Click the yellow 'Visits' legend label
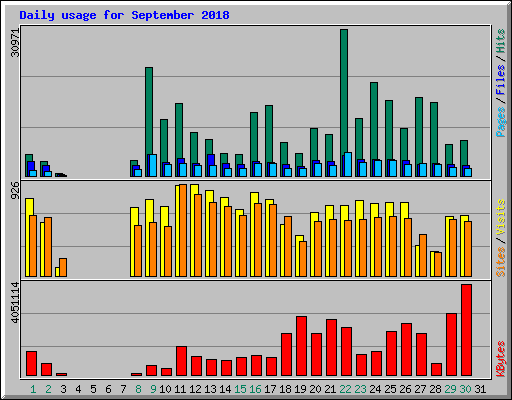 (x=501, y=217)
